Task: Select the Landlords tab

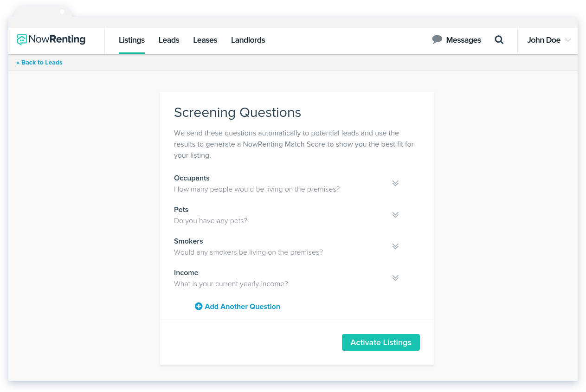Action: (x=248, y=40)
